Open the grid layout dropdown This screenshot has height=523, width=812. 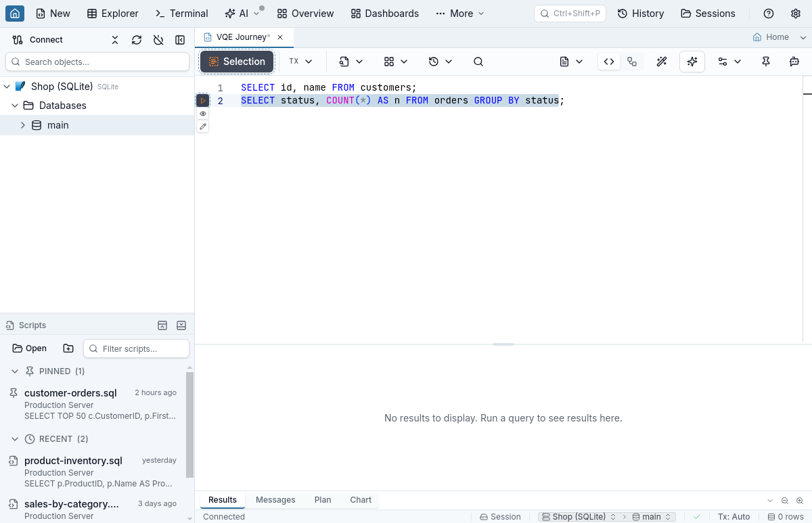tap(396, 62)
